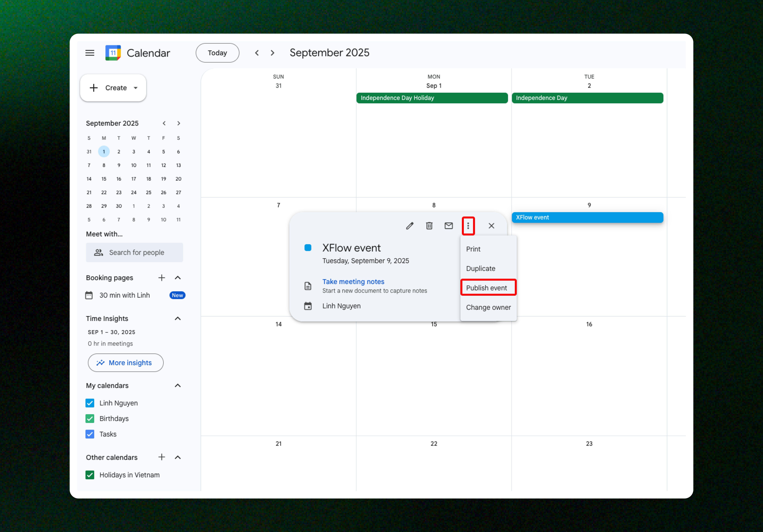Add another calendar with plus icon
The width and height of the screenshot is (763, 532).
tap(161, 457)
